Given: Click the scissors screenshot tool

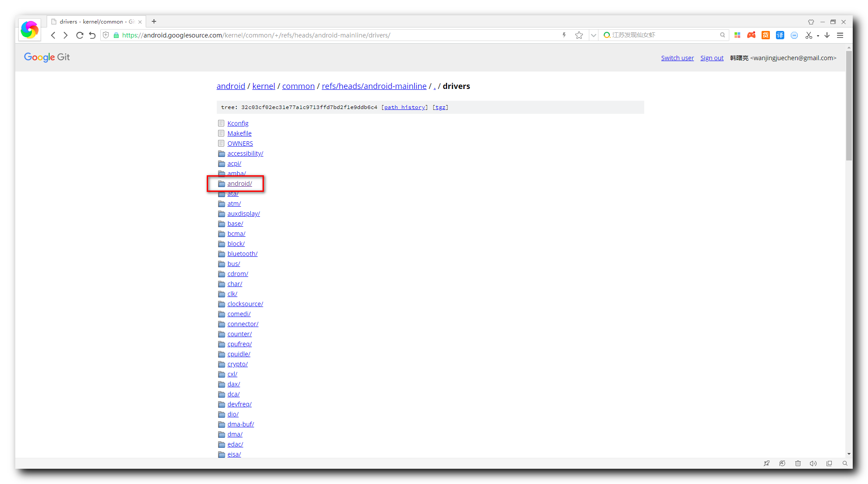Looking at the screenshot, I should [809, 35].
